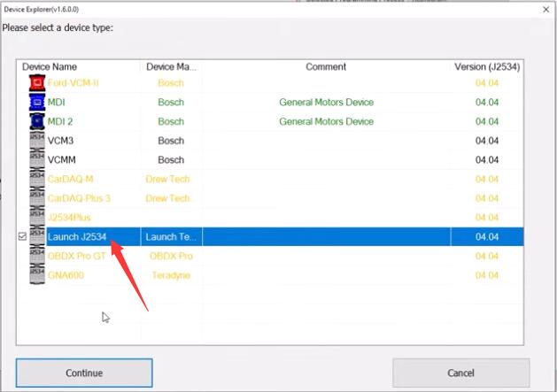Click the J2534 icon beside GNA600
557x392 pixels.
37,275
